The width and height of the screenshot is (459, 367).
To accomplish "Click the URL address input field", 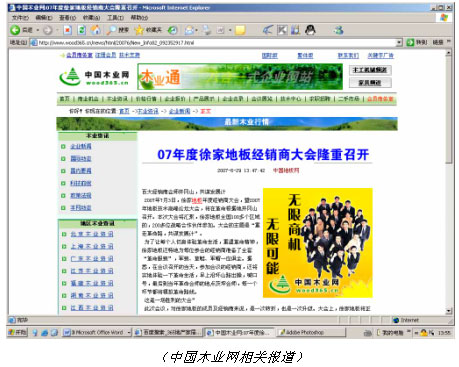I will point(217,42).
